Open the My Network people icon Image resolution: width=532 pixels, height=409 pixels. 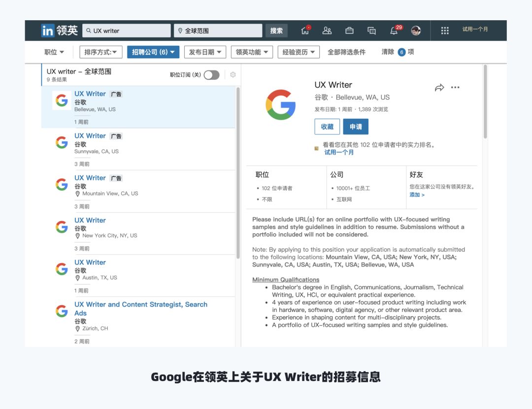(327, 31)
